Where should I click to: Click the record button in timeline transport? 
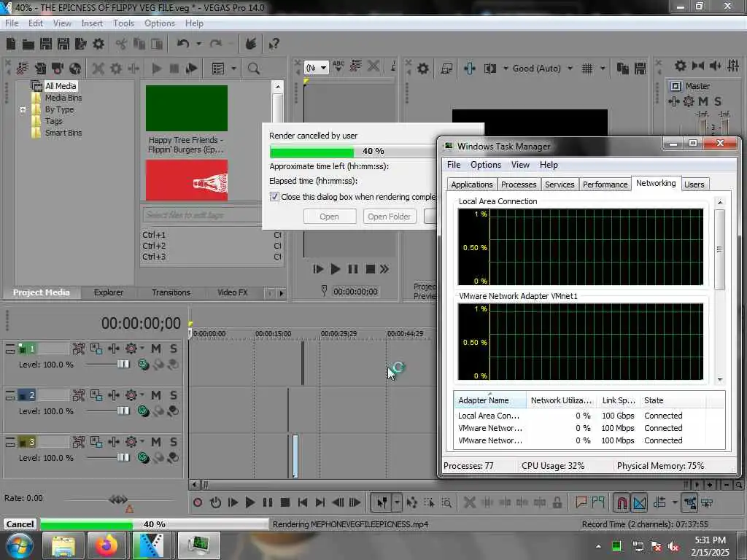(x=198, y=502)
